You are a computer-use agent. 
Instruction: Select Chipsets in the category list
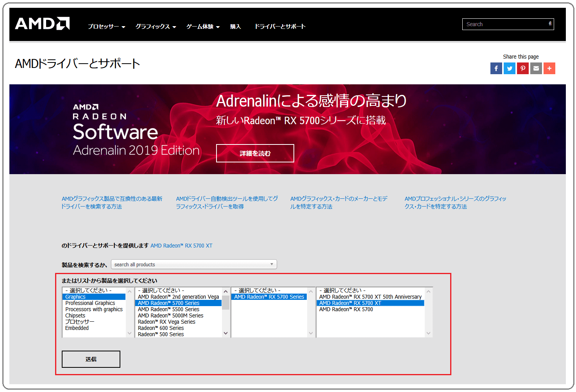tap(94, 315)
